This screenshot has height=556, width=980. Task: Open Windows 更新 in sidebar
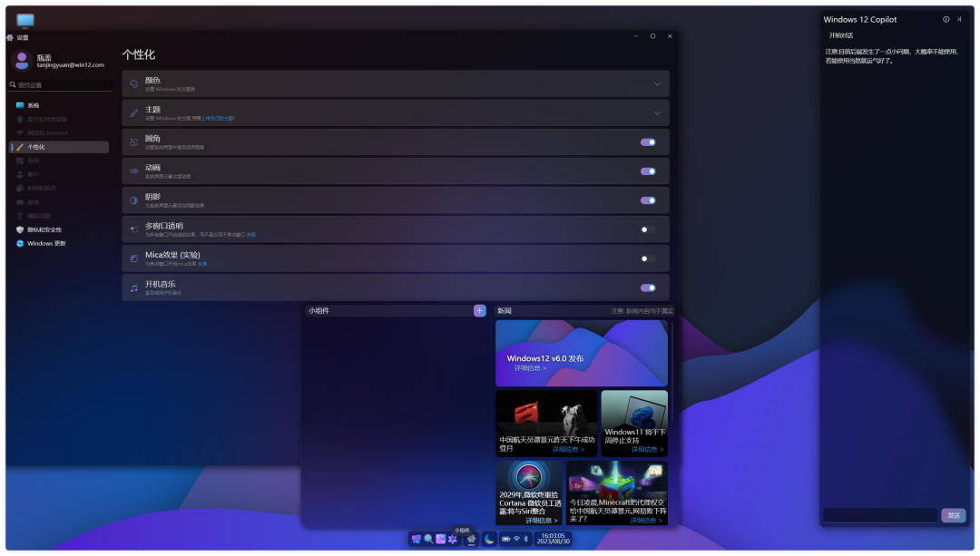pyautogui.click(x=59, y=243)
